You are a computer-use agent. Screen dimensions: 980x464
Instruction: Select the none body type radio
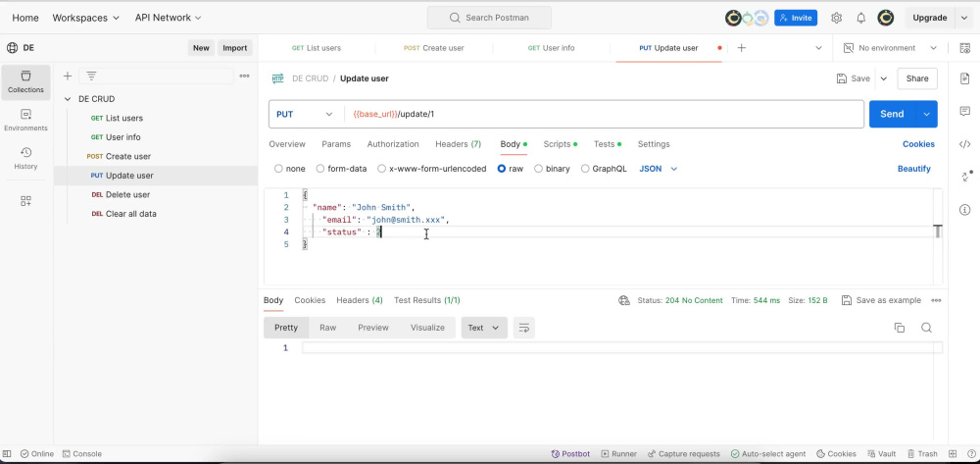tap(278, 169)
